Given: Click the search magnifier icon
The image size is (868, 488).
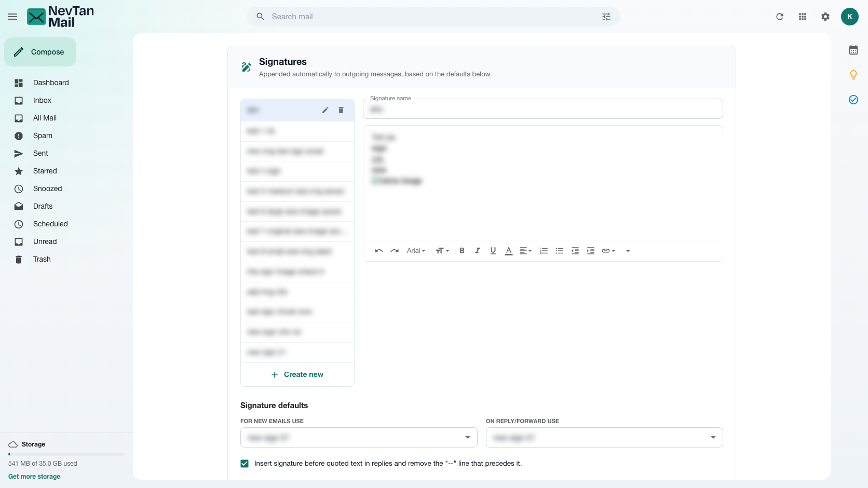Looking at the screenshot, I should 261,17.
